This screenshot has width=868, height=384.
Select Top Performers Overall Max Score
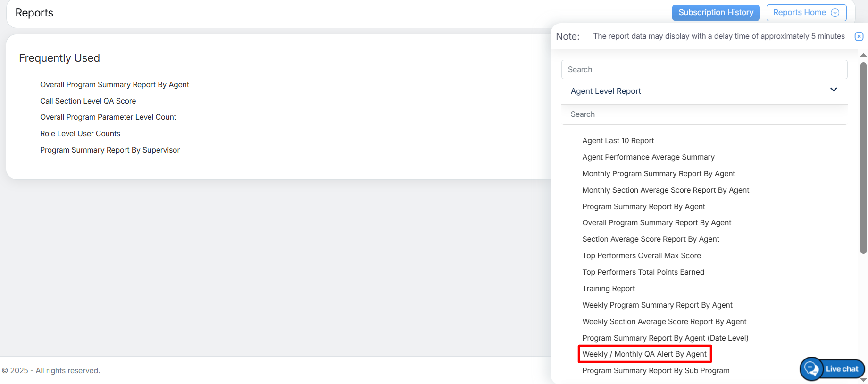642,256
